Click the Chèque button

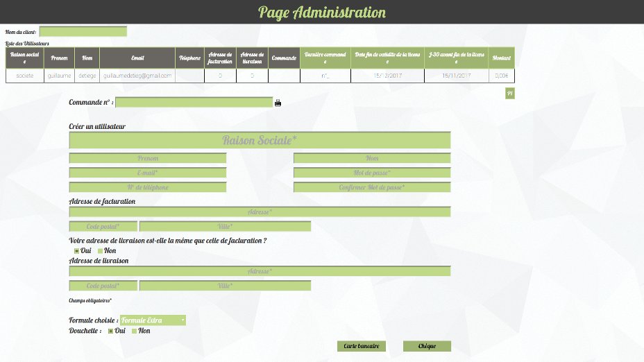(x=427, y=346)
